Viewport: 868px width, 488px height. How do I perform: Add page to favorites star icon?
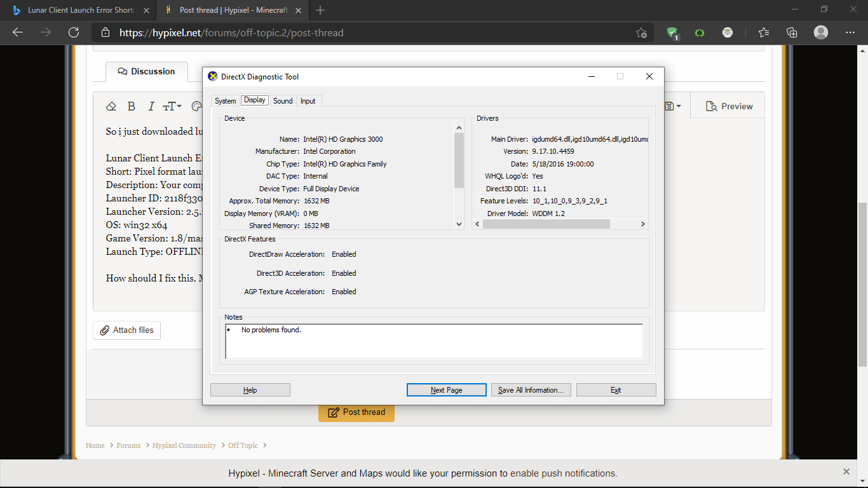[641, 33]
